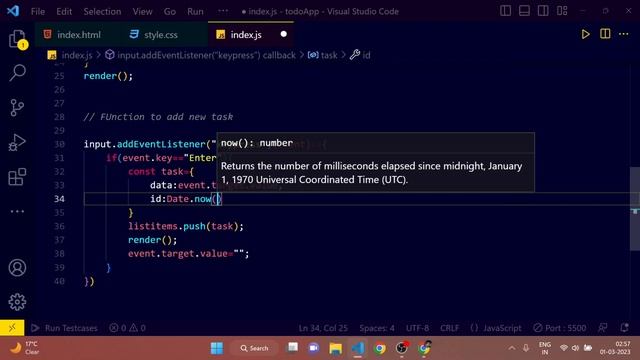640x360 pixels.
Task: Split the editor to the right
Action: click(605, 34)
